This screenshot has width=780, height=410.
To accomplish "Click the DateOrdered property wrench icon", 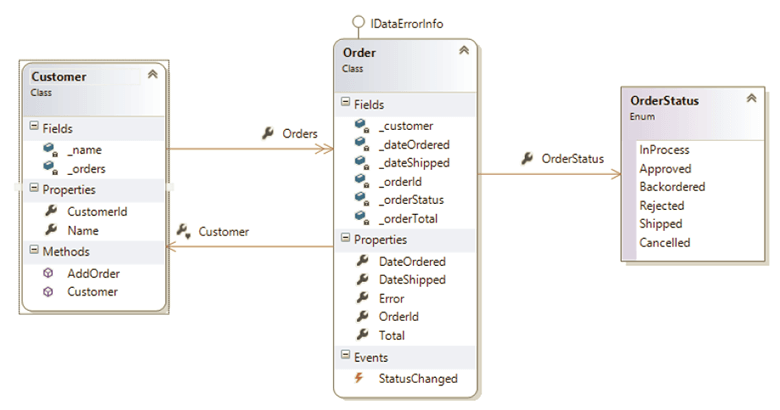I will (x=363, y=261).
